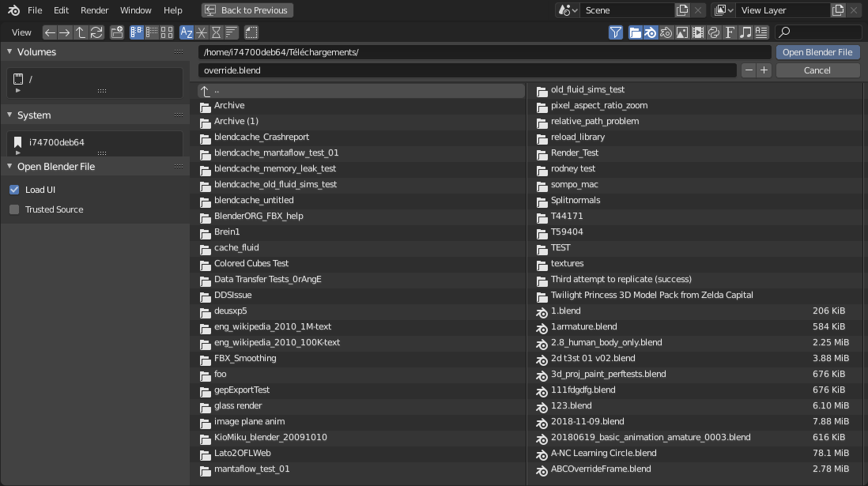Toggle file filtering funnel icon
This screenshot has height=486, width=868.
click(616, 32)
